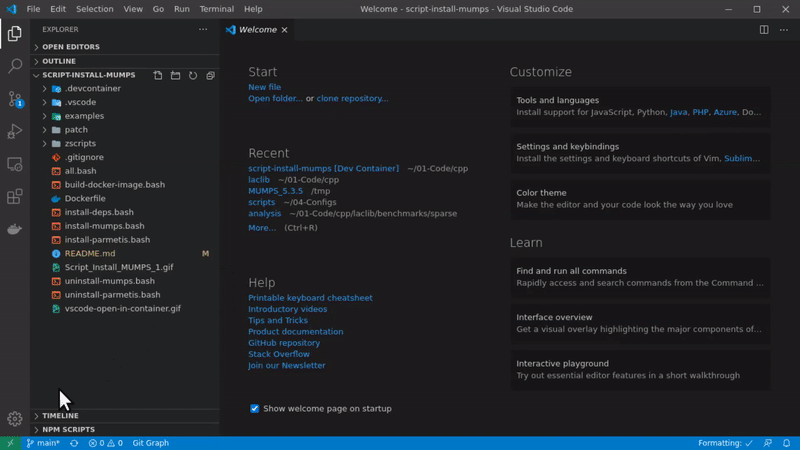Click the main* branch indicator
The image size is (800, 450).
point(43,443)
